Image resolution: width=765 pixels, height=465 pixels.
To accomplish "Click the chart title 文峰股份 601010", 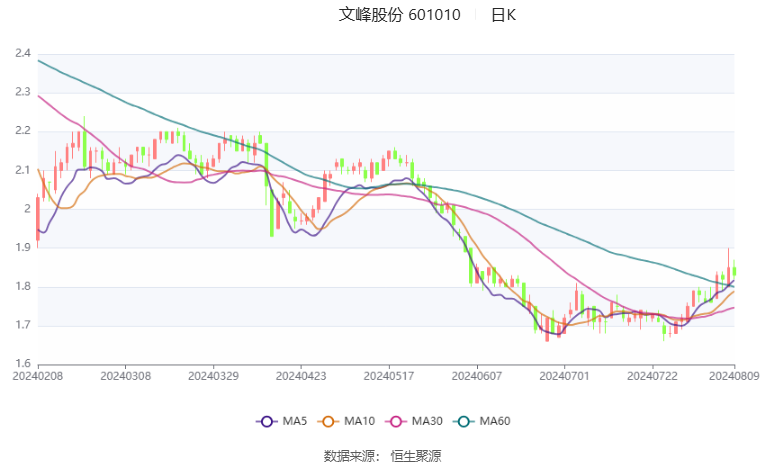I will click(x=400, y=15).
